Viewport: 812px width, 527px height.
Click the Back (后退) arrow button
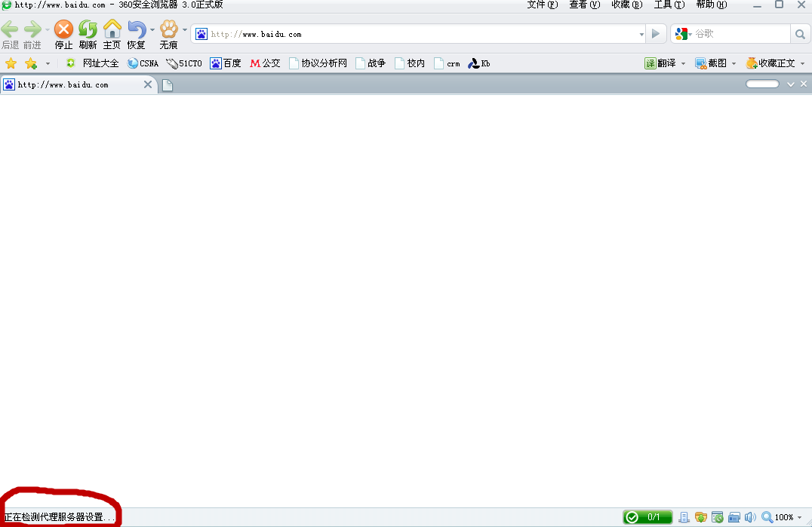pos(9,29)
